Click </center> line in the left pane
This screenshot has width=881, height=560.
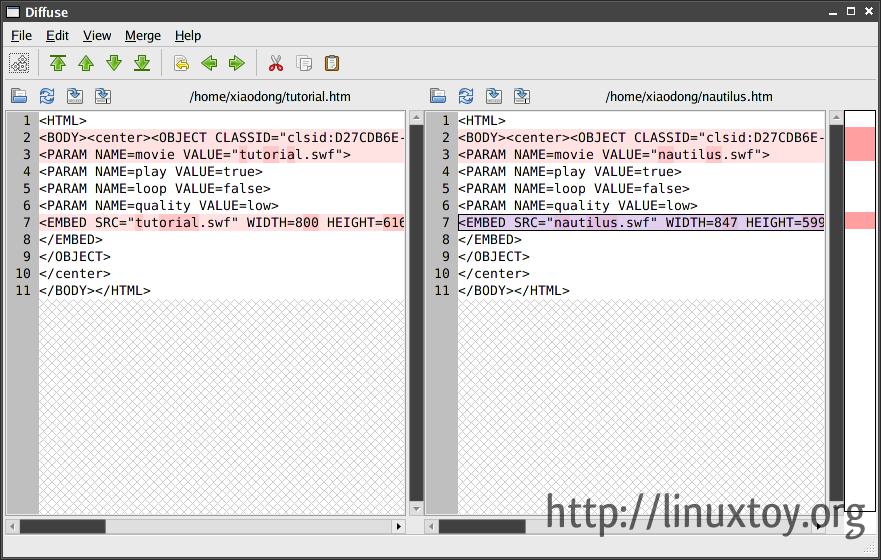point(222,274)
